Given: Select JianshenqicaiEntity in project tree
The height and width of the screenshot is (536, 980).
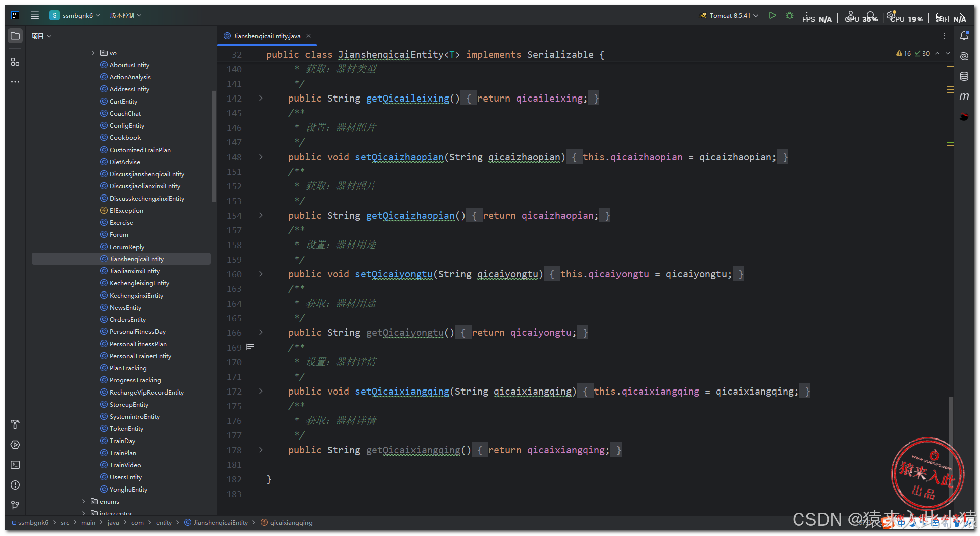Looking at the screenshot, I should click(121, 259).
